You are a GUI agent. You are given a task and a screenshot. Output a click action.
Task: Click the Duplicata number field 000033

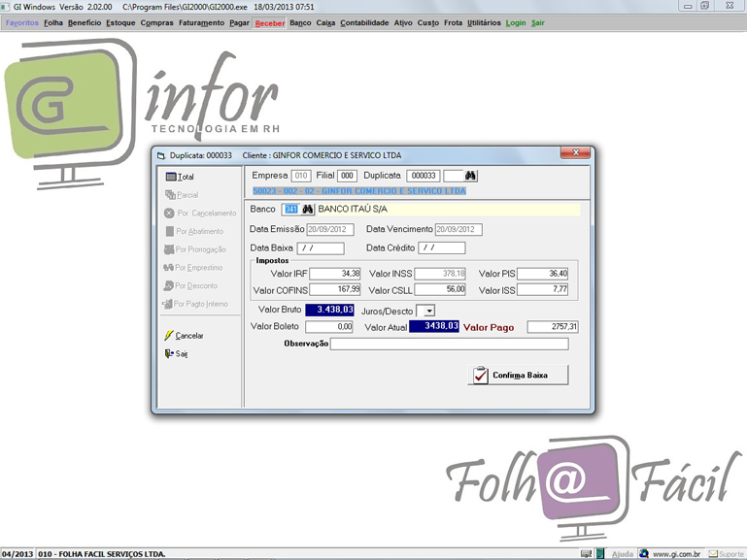pyautogui.click(x=424, y=176)
